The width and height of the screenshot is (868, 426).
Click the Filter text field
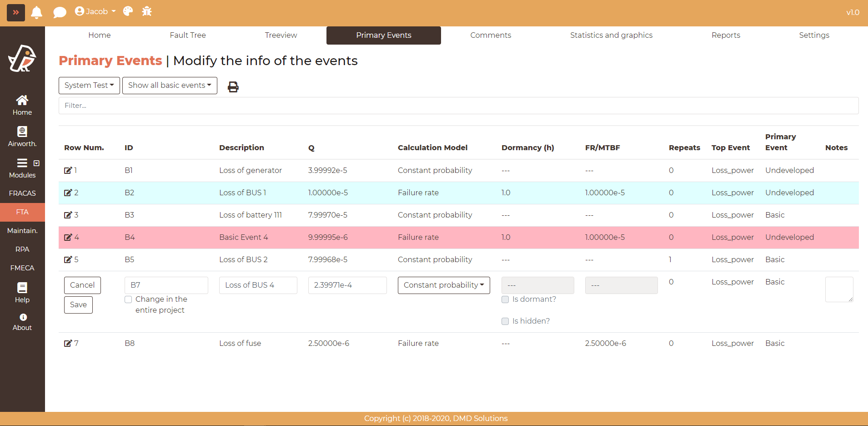pyautogui.click(x=458, y=106)
